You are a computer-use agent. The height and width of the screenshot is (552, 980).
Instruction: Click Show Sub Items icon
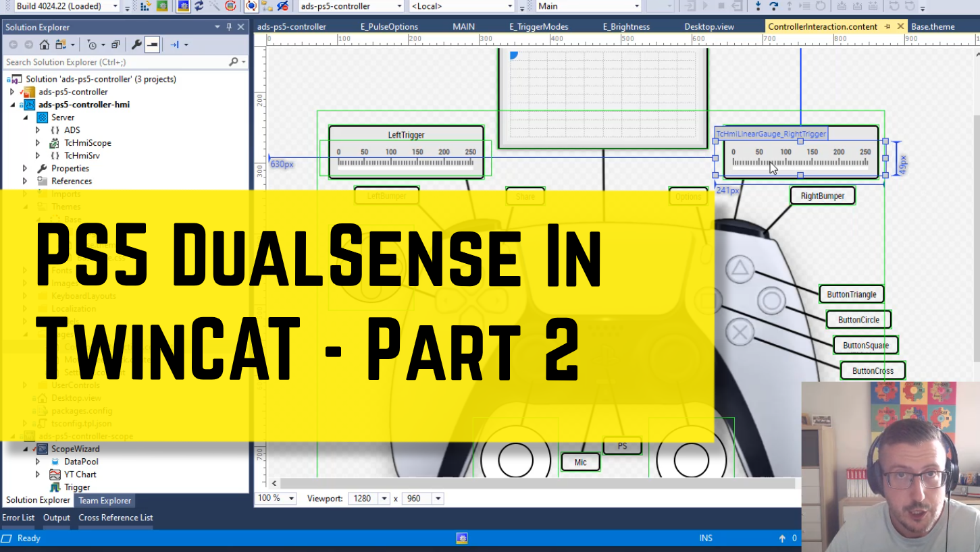[267, 6]
